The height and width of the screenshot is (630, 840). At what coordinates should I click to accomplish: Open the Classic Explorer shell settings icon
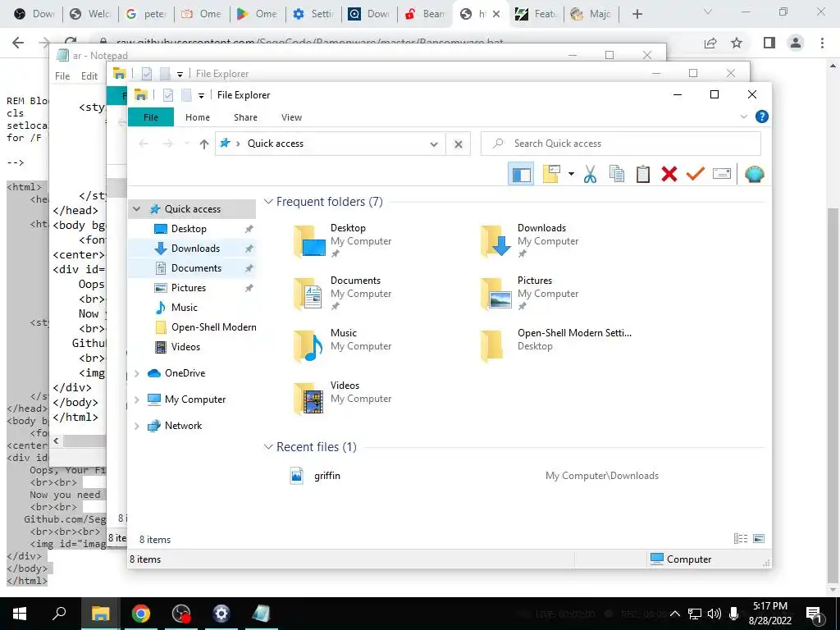pyautogui.click(x=755, y=174)
